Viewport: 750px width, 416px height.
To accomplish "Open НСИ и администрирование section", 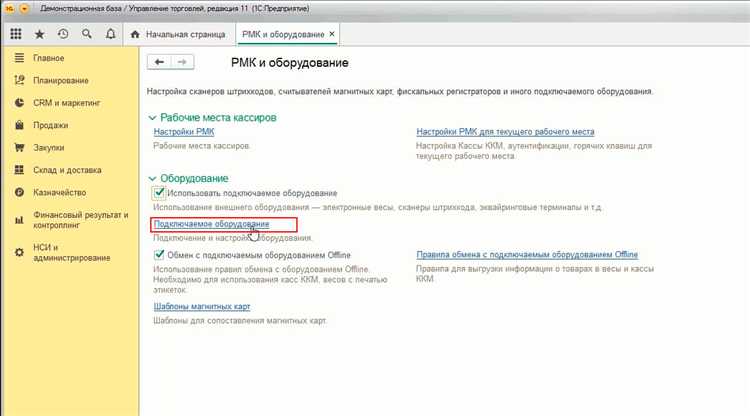I will pyautogui.click(x=71, y=252).
